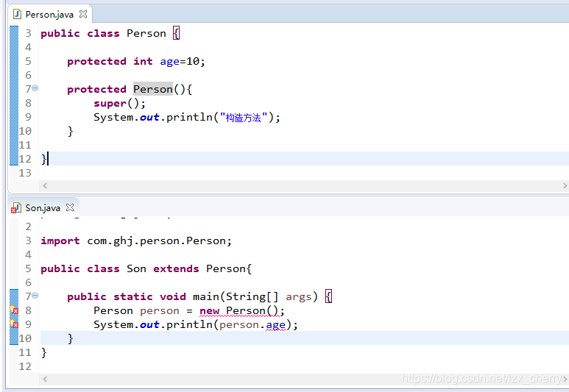569x392 pixels.
Task: Click the underlined 'new Person()' error in Son.java
Action: pyautogui.click(x=238, y=311)
